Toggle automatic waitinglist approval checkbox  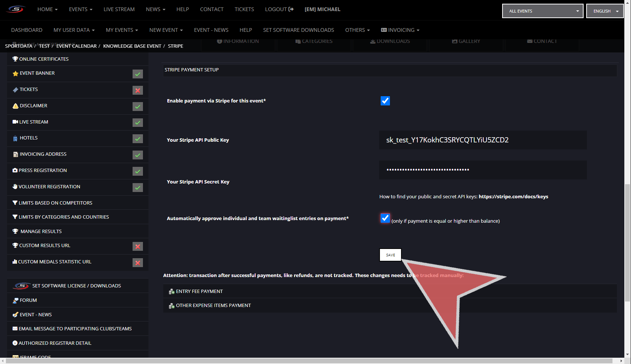click(385, 218)
